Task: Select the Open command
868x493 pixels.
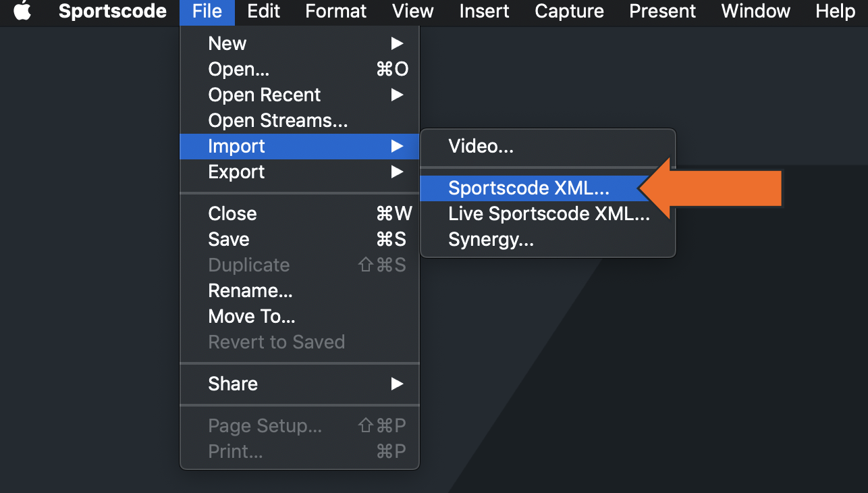Action: [238, 69]
